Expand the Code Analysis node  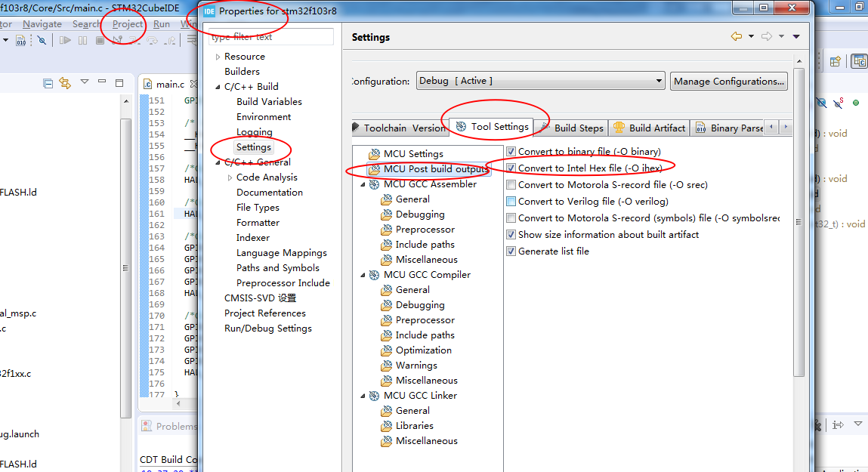[x=230, y=177]
